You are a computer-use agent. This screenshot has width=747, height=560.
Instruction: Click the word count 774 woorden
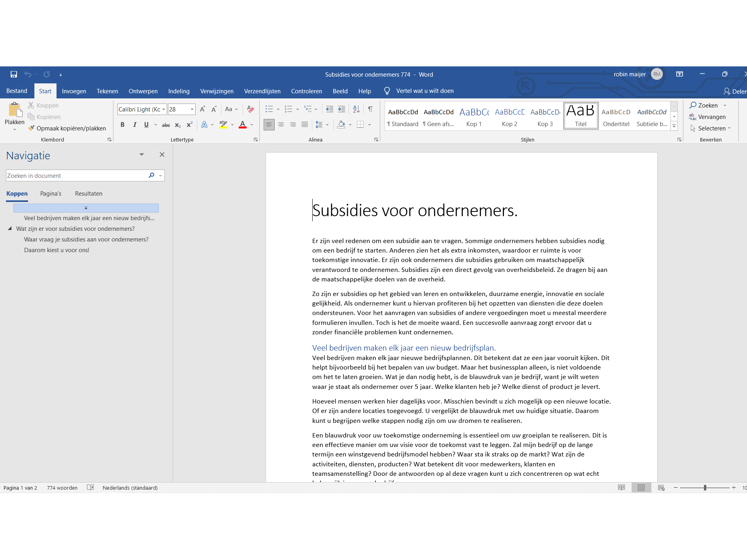pyautogui.click(x=62, y=488)
